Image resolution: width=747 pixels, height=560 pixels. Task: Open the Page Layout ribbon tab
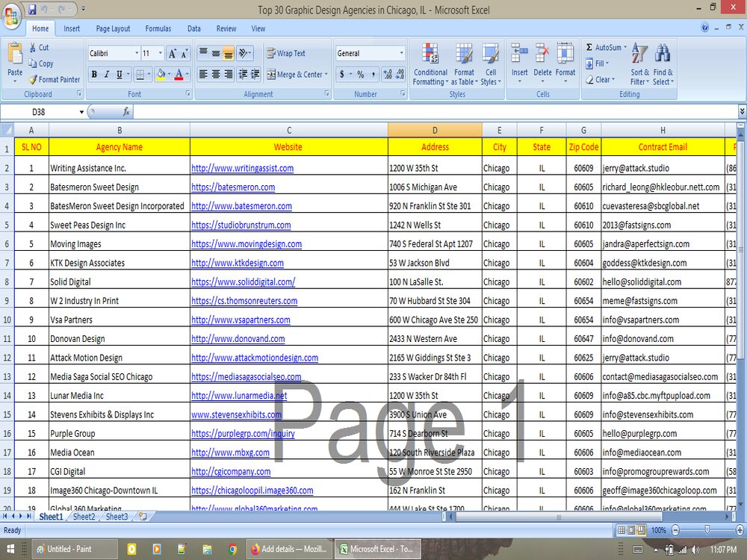click(x=113, y=28)
